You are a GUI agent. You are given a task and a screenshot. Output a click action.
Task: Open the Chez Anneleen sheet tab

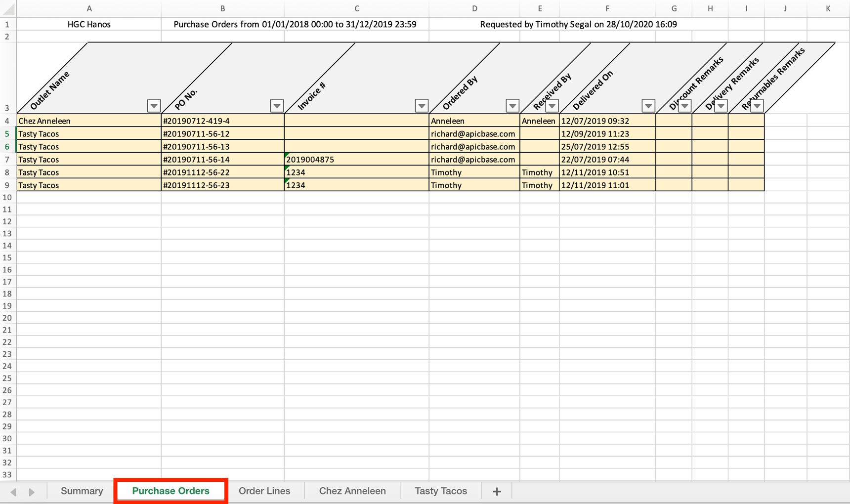click(x=352, y=491)
